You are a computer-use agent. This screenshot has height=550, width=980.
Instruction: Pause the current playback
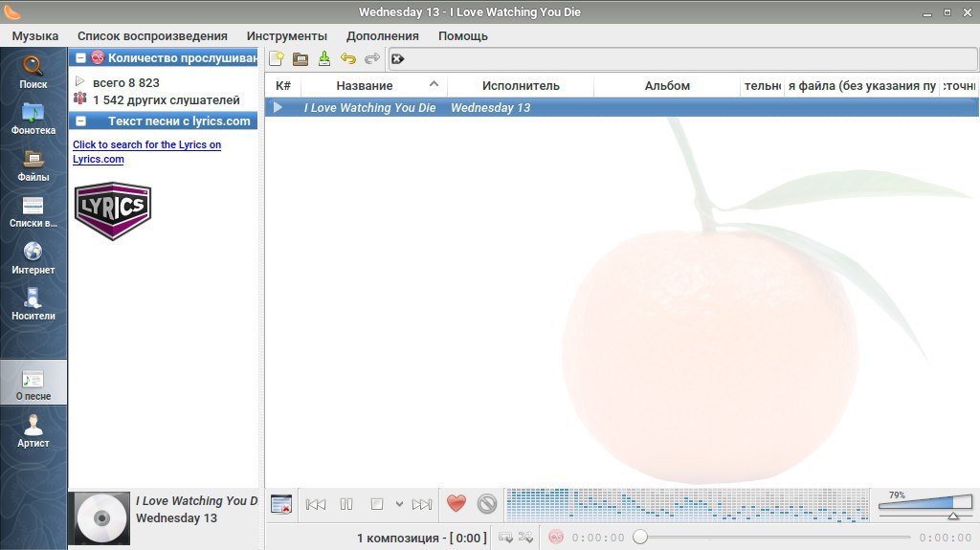tap(346, 504)
